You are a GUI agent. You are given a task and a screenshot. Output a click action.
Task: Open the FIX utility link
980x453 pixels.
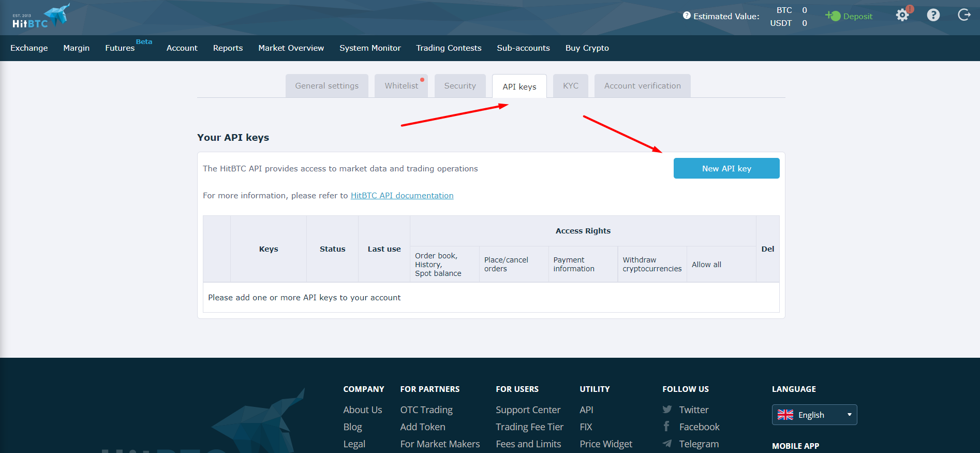586,427
